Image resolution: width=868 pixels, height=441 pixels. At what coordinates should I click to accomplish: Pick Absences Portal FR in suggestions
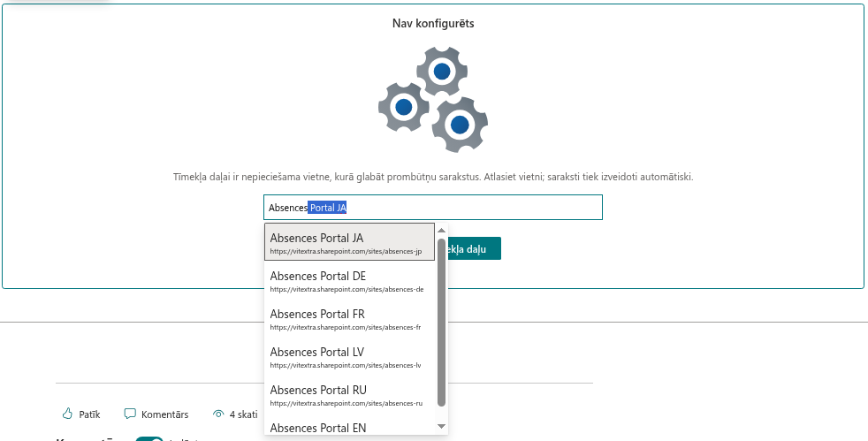(x=349, y=319)
